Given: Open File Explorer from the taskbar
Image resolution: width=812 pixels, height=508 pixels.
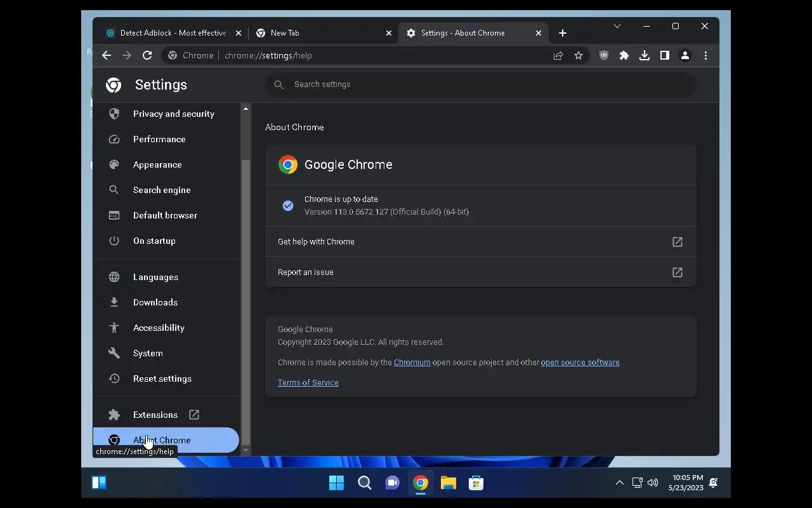Looking at the screenshot, I should tap(449, 483).
